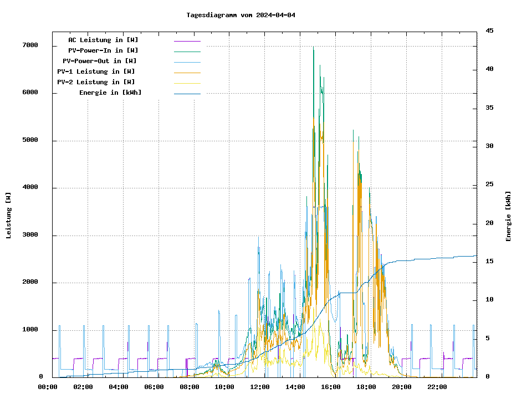
Task: Select the "AC Leistung in [W]" legend label
Action: tap(103, 40)
